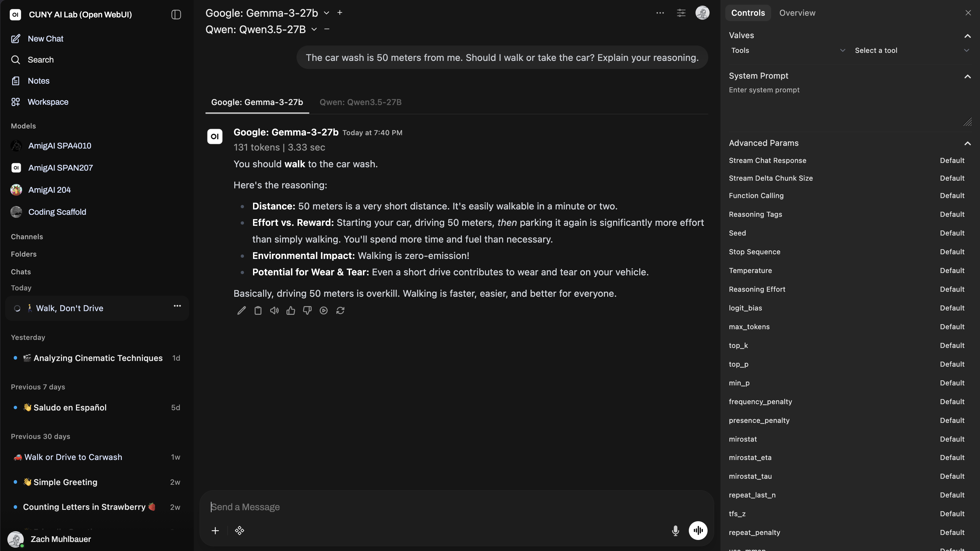The height and width of the screenshot is (551, 980).
Task: Collapse the Valves section
Action: pyautogui.click(x=967, y=36)
